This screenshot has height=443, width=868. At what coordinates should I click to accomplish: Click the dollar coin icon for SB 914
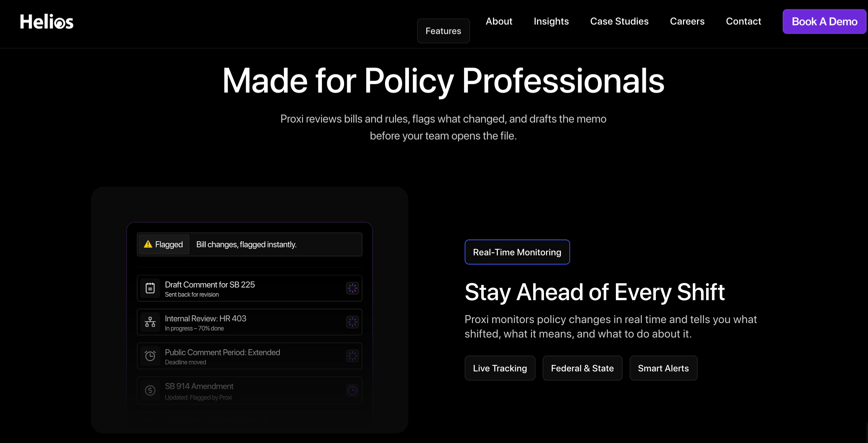tap(150, 390)
